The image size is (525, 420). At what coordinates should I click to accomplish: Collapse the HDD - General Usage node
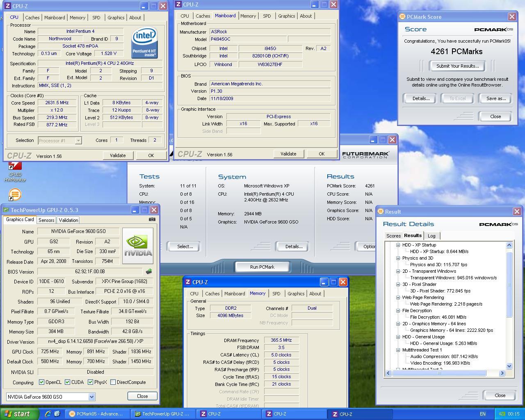click(398, 337)
